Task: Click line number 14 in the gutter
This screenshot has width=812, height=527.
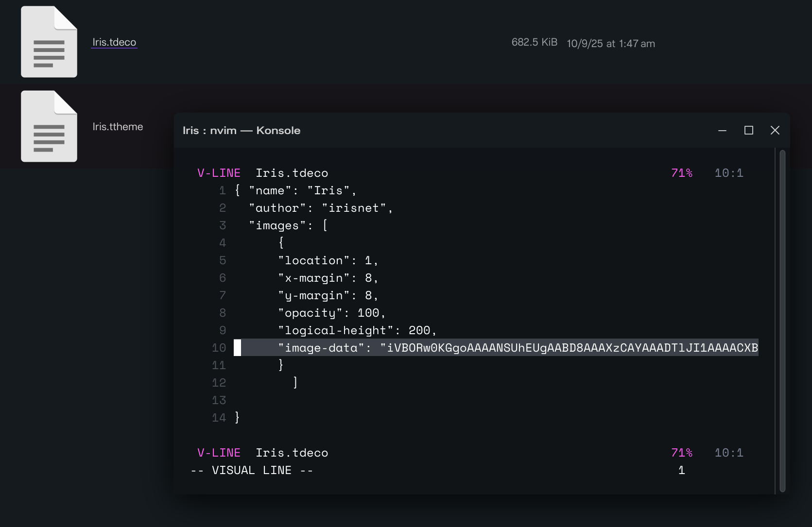Action: tap(219, 418)
